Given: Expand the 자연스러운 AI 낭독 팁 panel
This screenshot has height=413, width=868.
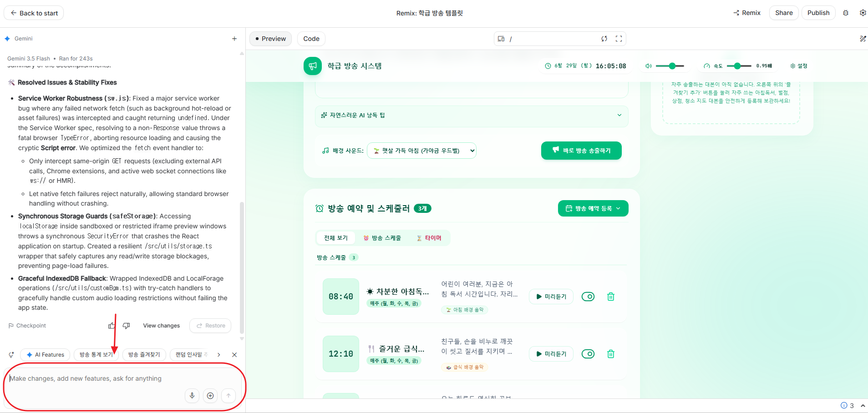Looking at the screenshot, I should (x=472, y=116).
